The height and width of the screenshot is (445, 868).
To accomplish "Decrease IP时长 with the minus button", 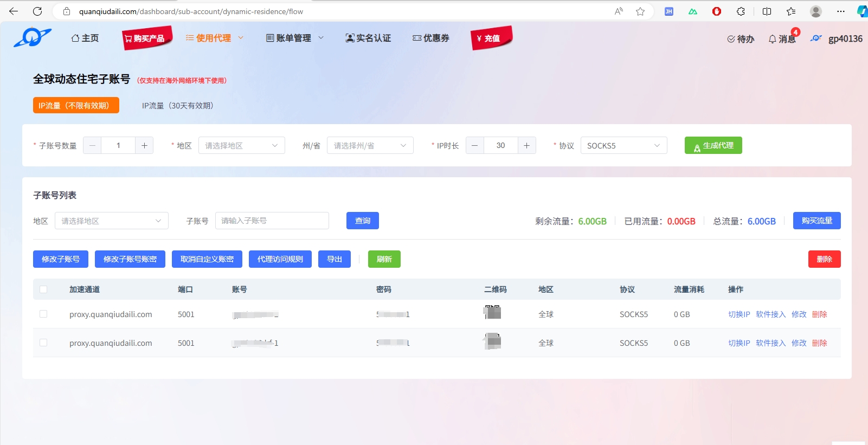I will (x=474, y=145).
